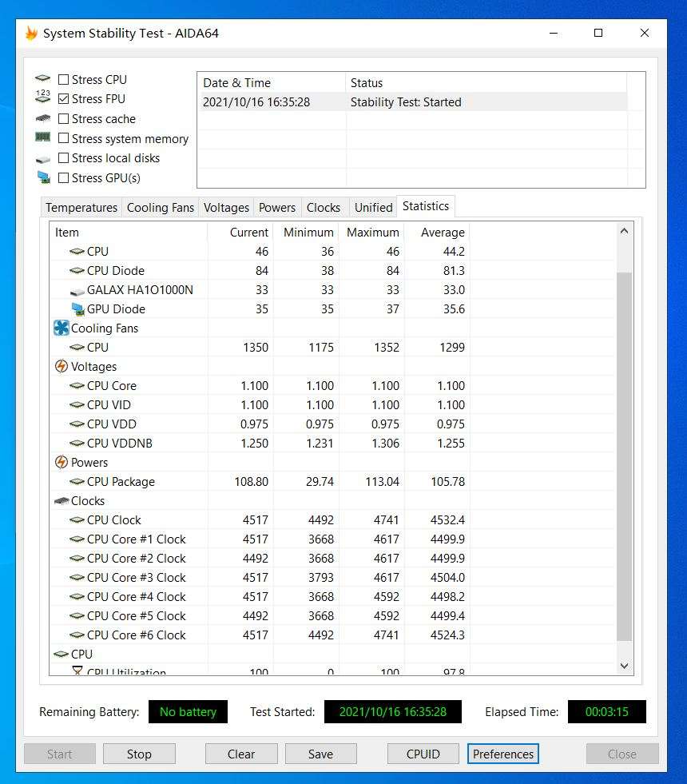The height and width of the screenshot is (784, 687).
Task: Click the Clocks section chip icon
Action: click(62, 501)
